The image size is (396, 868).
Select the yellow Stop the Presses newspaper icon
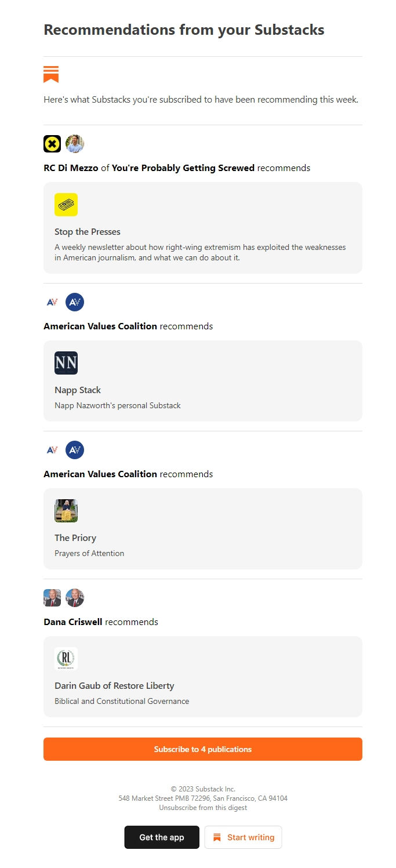pos(66,204)
